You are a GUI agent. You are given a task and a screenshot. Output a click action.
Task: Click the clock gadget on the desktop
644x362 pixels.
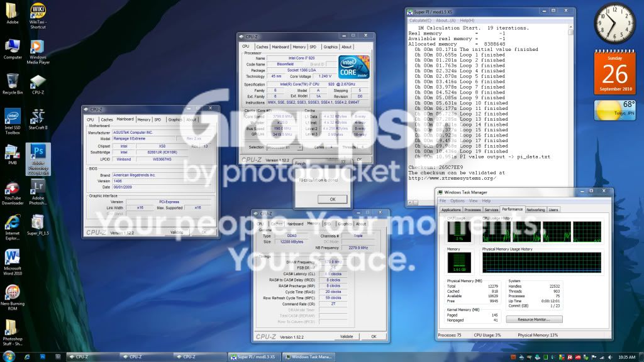coord(614,23)
